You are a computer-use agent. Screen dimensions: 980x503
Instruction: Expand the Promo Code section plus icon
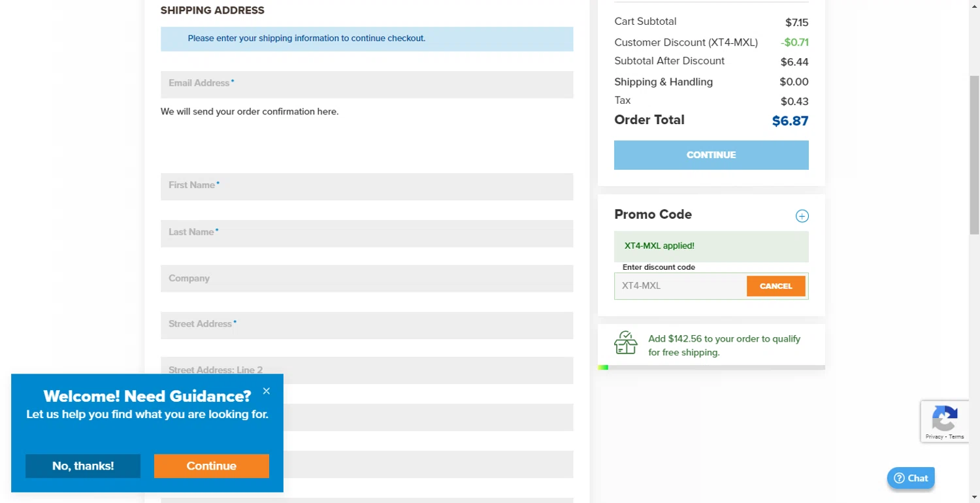pyautogui.click(x=802, y=216)
